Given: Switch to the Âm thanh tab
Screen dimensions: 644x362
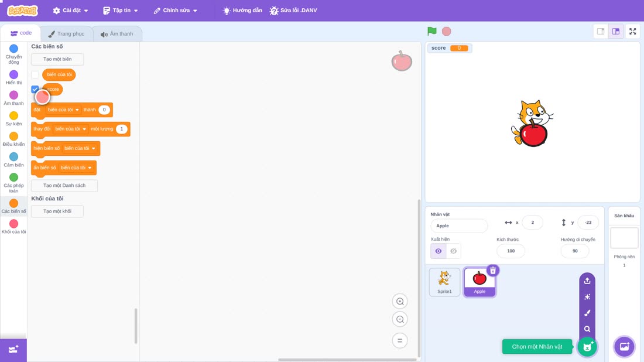Looking at the screenshot, I should click(117, 34).
